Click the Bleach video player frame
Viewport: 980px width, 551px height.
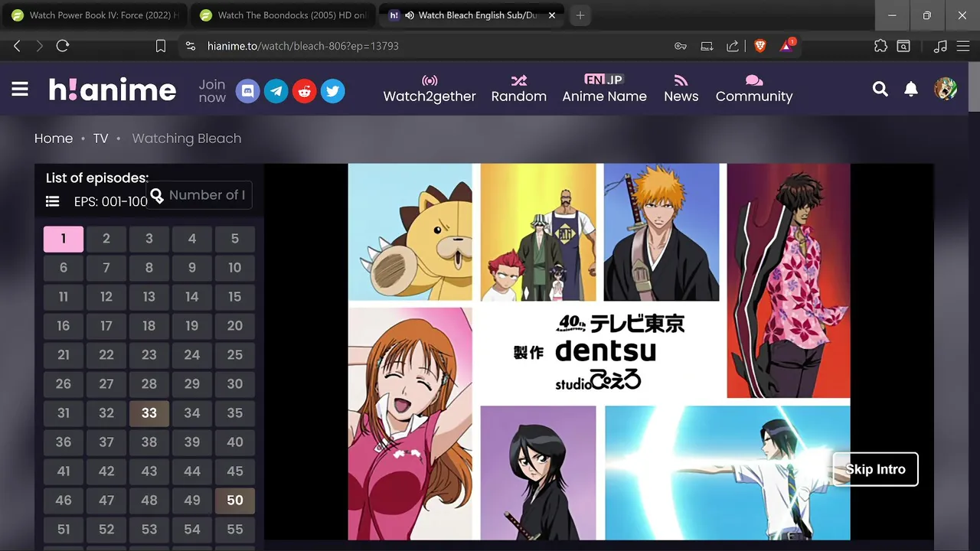[599, 351]
